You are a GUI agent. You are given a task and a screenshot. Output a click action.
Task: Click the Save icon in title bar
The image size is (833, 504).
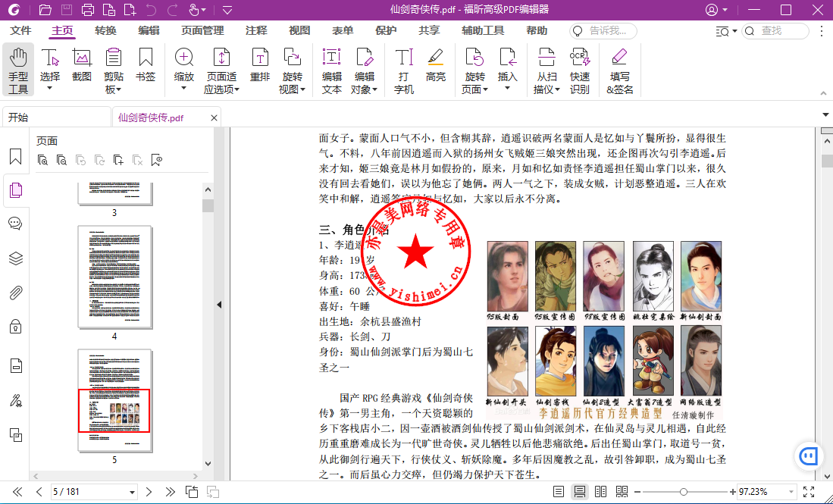67,10
